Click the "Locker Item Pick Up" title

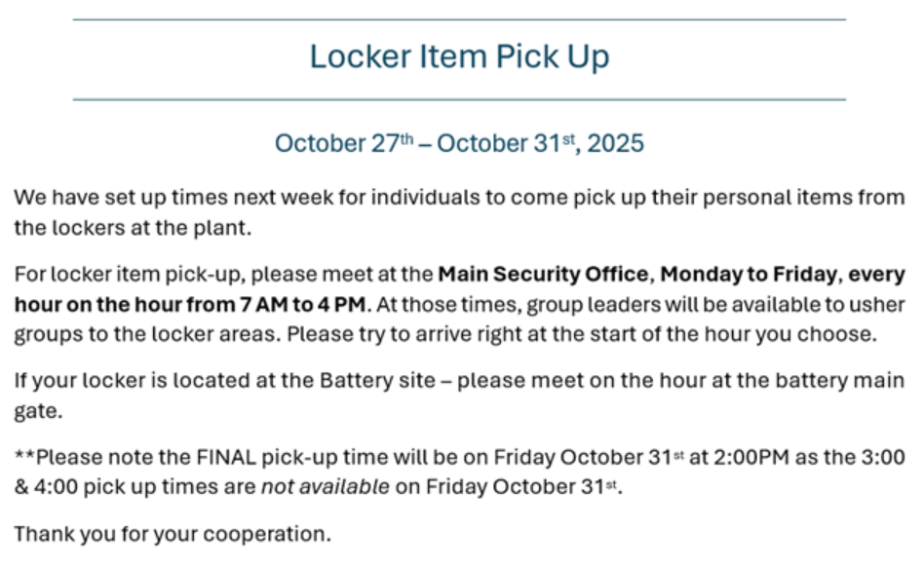pyautogui.click(x=459, y=57)
